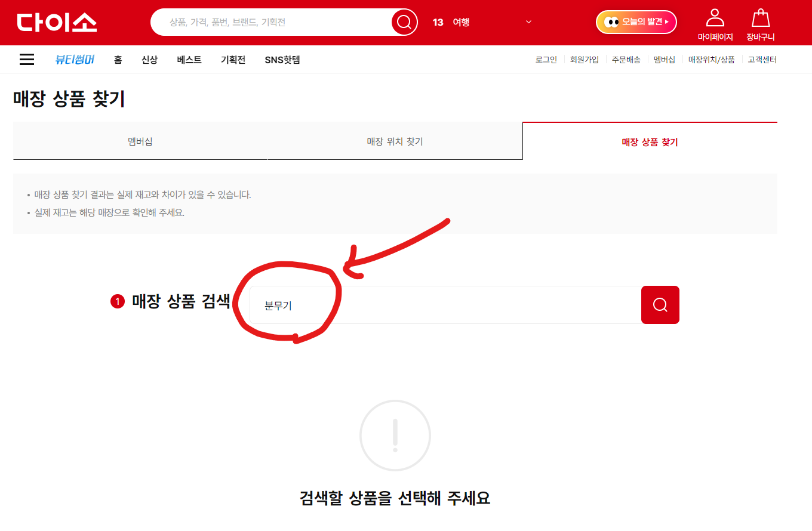Click the 뷰티썸머 logo link
Image resolution: width=812 pixels, height=531 pixels.
tap(75, 60)
